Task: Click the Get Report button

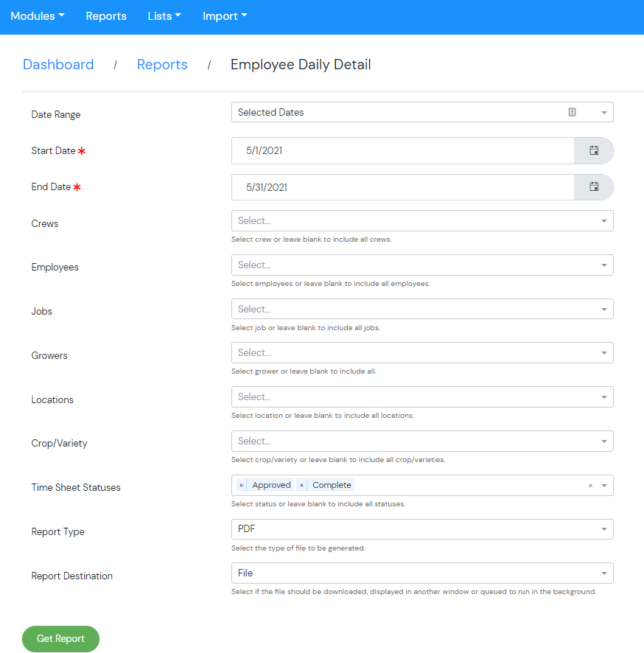Action: (60, 638)
